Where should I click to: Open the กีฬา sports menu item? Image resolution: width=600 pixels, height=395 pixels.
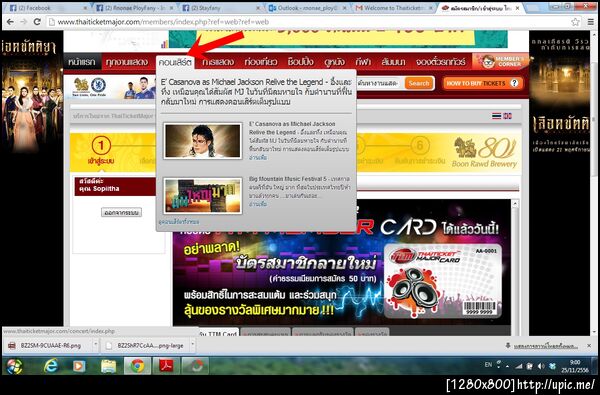363,62
